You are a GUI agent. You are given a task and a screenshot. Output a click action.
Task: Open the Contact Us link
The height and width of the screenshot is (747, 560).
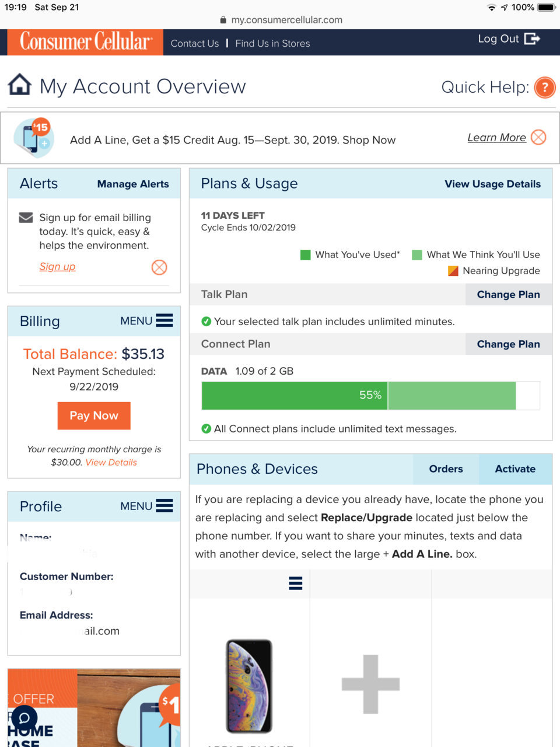point(195,43)
